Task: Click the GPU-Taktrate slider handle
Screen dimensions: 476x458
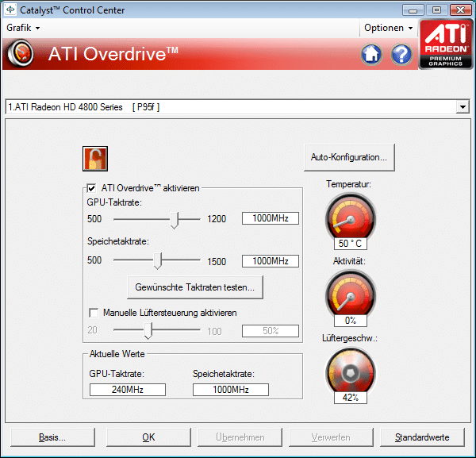Action: [x=175, y=220]
